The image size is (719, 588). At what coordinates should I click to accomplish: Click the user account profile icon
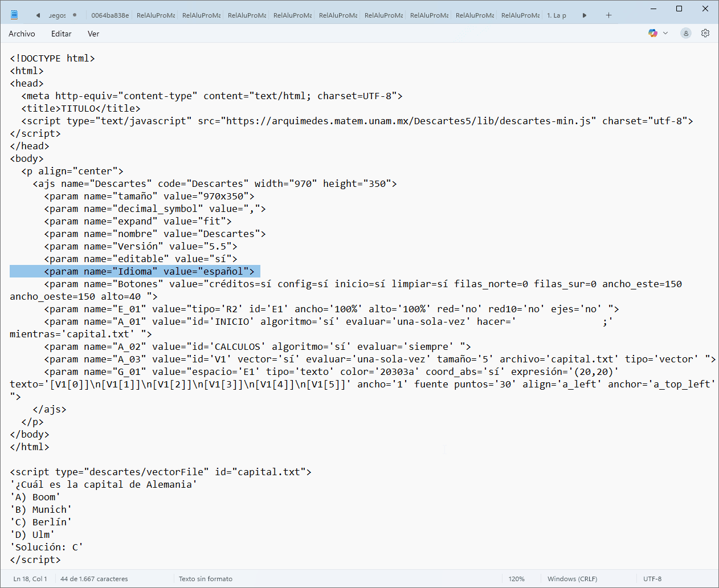coord(686,34)
